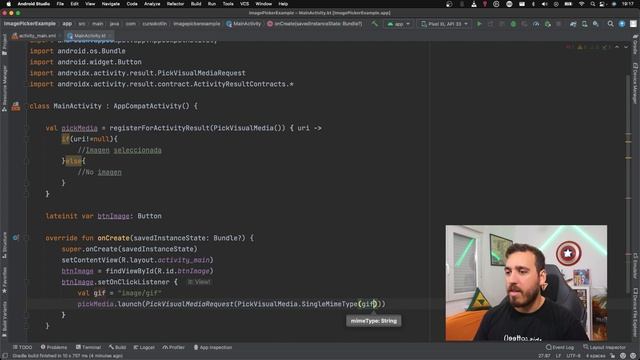Open the File menu
Image resolution: width=640 pixels, height=360 pixels.
pyautogui.click(x=60, y=4)
